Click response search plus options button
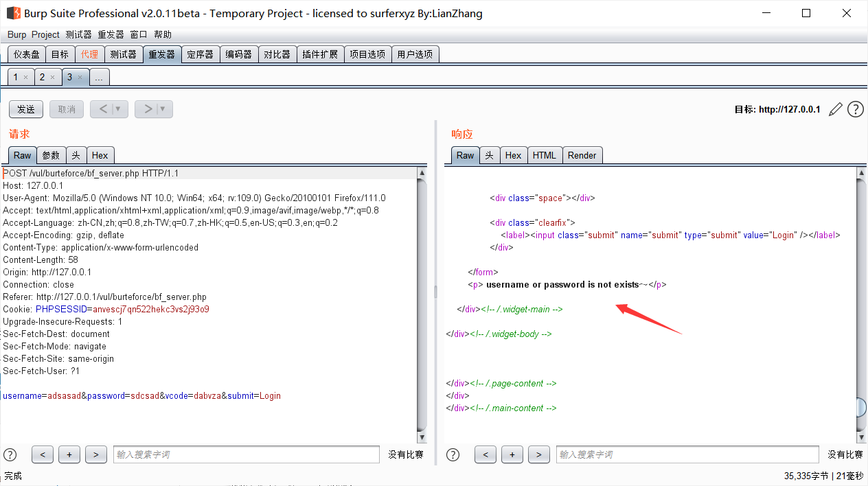This screenshot has height=486, width=868. (x=512, y=454)
